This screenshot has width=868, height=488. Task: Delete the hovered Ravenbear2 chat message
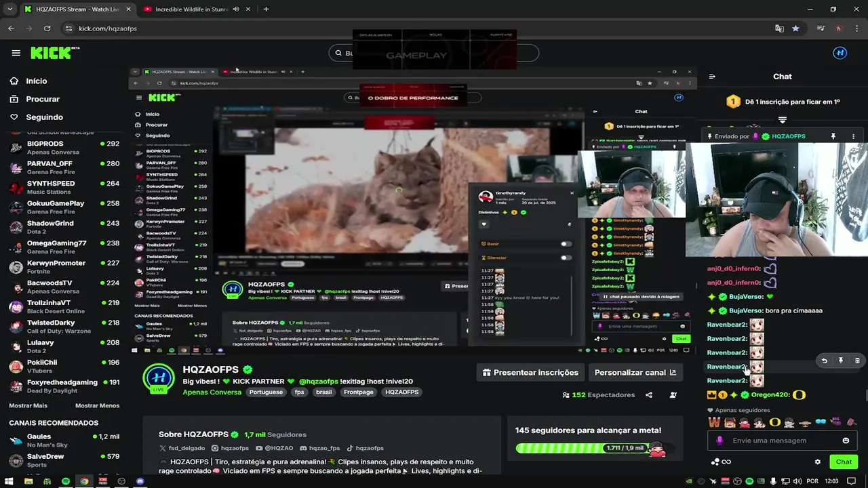point(857,361)
